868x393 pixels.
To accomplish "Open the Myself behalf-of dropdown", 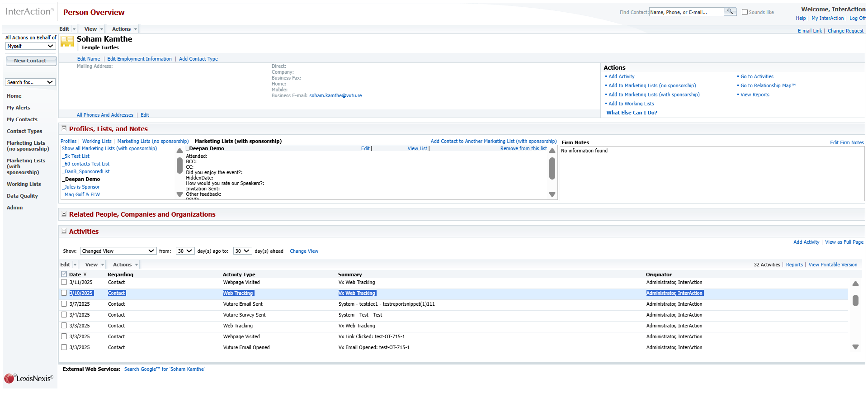I will (x=30, y=46).
